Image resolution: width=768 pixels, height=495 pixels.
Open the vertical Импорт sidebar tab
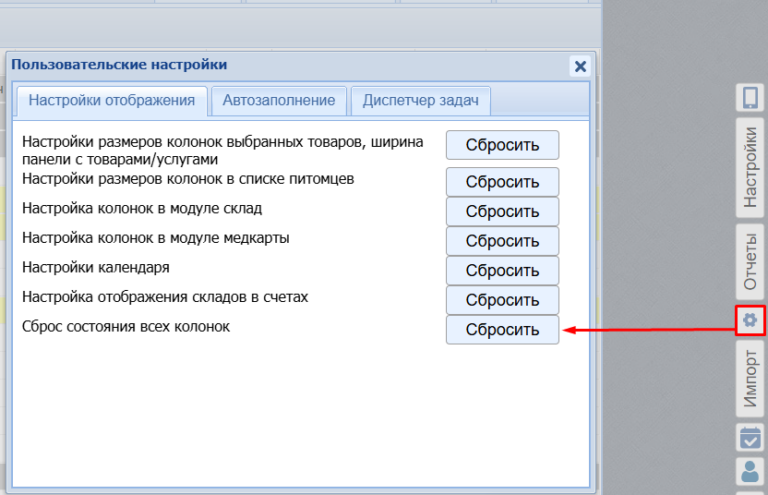pos(750,379)
